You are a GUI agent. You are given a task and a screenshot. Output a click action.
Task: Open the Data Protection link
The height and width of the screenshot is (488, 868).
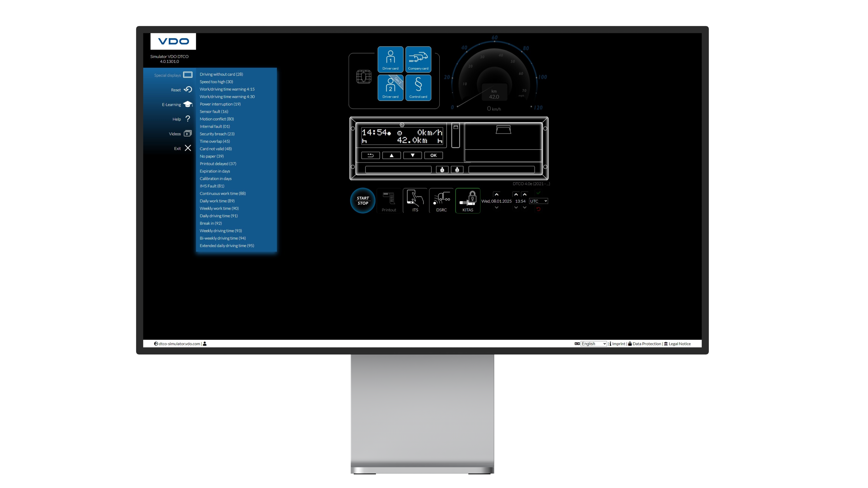click(646, 343)
